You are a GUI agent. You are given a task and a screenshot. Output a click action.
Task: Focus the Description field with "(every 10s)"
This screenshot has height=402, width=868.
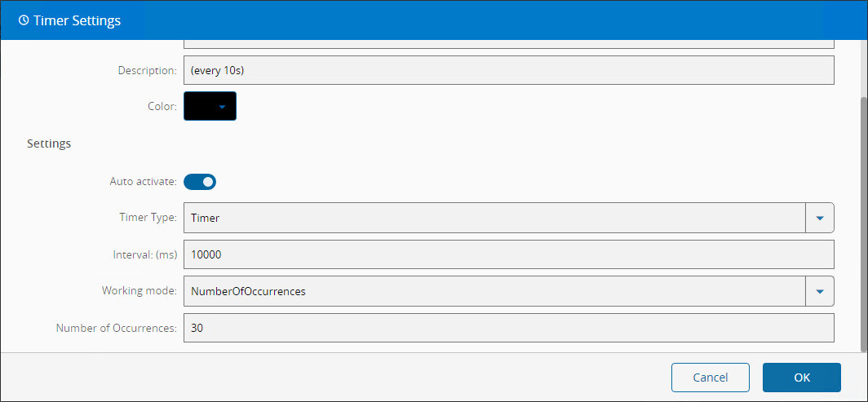click(x=508, y=70)
